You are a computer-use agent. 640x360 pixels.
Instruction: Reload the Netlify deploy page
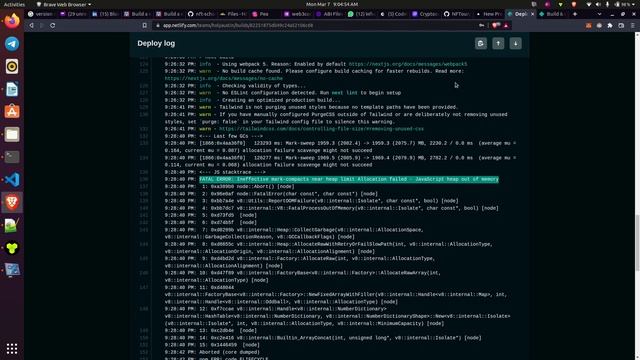pos(53,25)
